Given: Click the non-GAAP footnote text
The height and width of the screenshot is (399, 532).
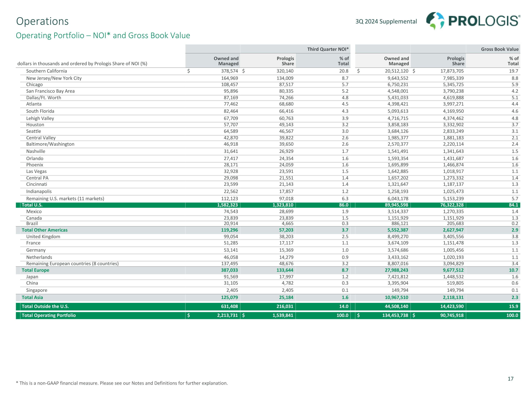Looking at the screenshot, I should point(122,383).
